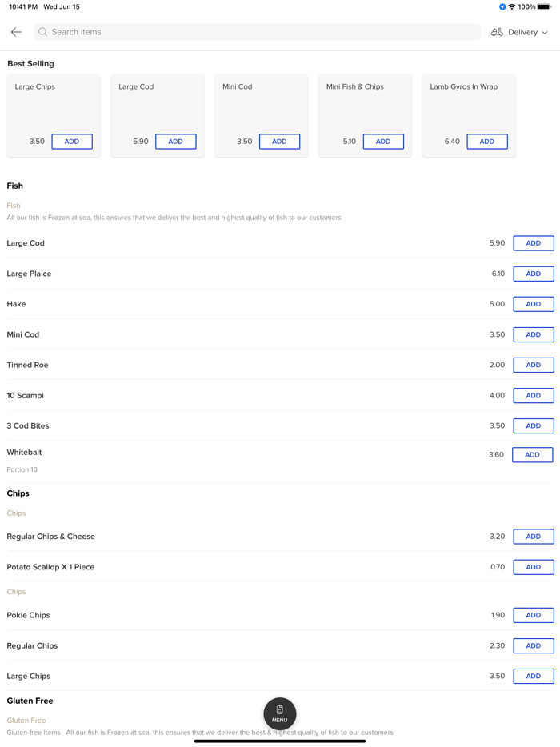Add Hake to order

[534, 304]
